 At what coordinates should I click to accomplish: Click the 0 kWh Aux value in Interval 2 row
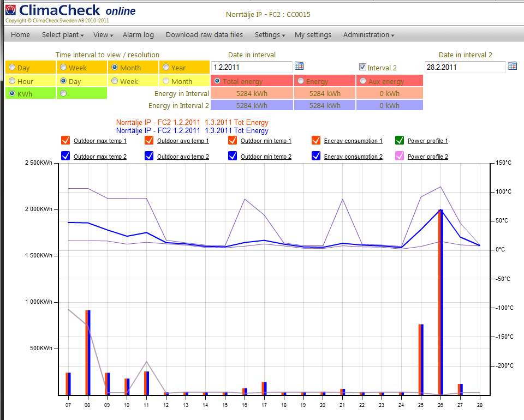coord(389,105)
